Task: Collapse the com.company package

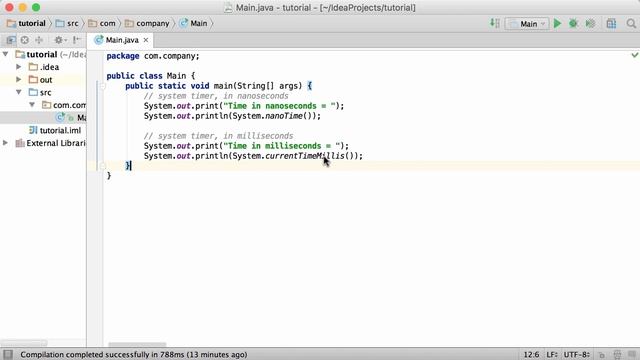Action: tap(32, 105)
